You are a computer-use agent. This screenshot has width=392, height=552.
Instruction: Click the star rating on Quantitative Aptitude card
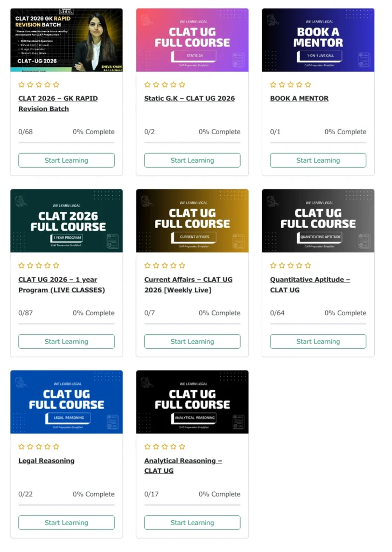290,265
